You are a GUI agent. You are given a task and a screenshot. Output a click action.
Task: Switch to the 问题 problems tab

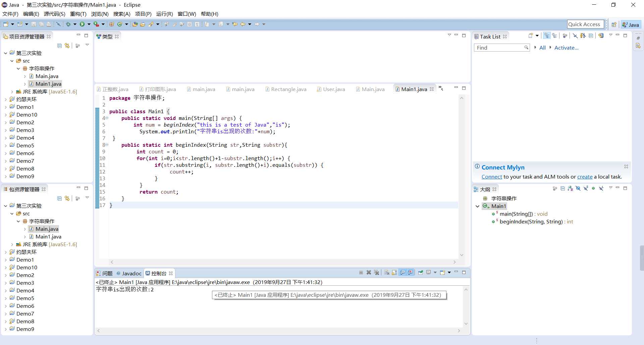coord(105,273)
